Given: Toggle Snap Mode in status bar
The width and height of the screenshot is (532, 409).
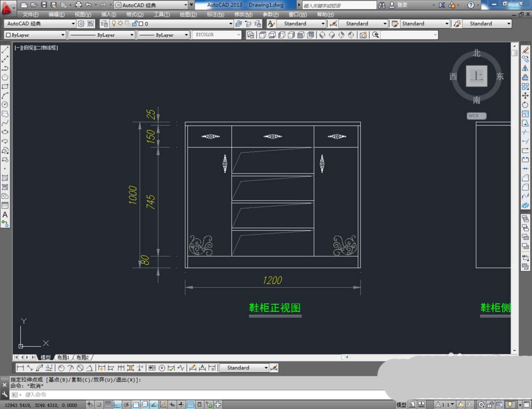Looking at the screenshot, I should click(x=99, y=404).
